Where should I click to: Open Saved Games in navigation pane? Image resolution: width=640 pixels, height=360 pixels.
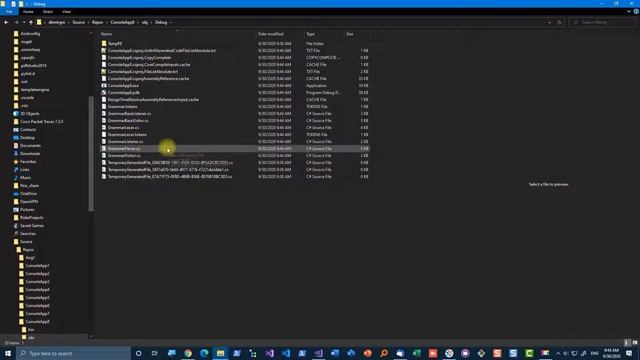[31, 226]
